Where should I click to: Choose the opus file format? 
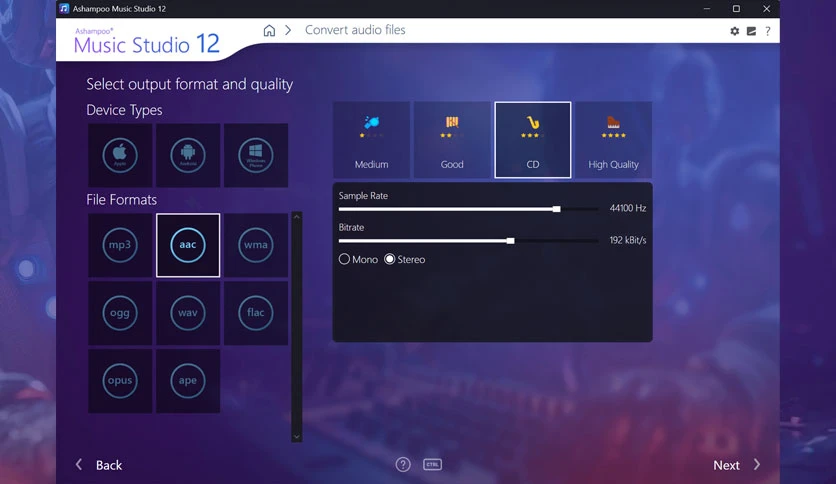[x=120, y=381]
